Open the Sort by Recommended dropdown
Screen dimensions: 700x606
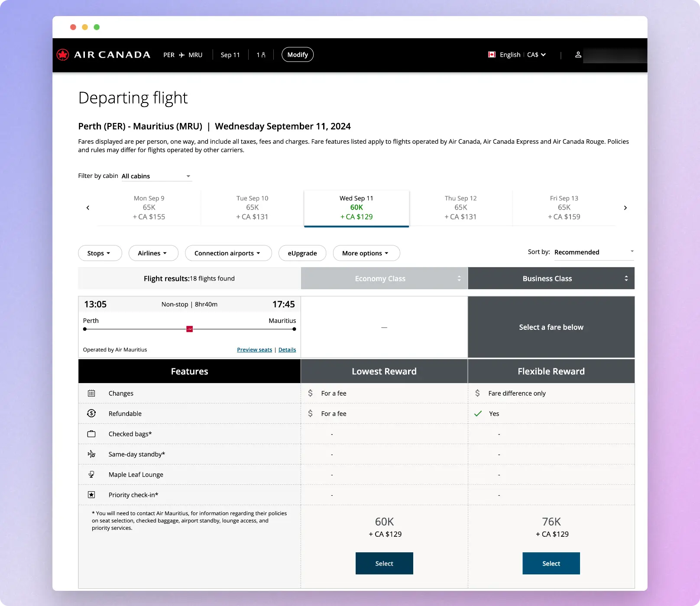point(594,252)
